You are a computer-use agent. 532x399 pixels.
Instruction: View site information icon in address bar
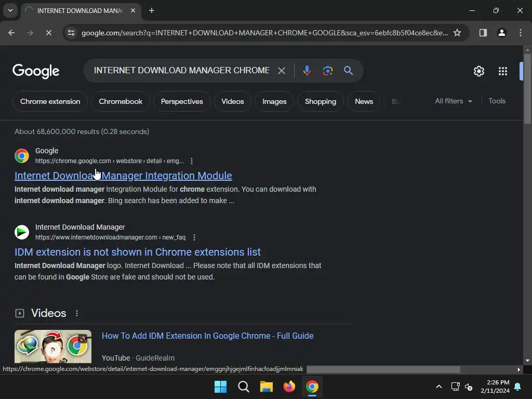71,33
